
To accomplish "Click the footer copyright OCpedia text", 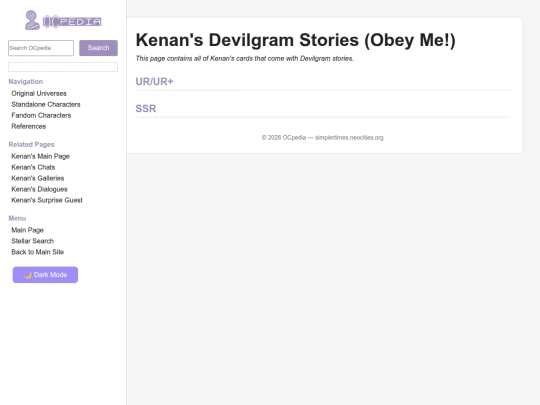I will click(322, 138).
